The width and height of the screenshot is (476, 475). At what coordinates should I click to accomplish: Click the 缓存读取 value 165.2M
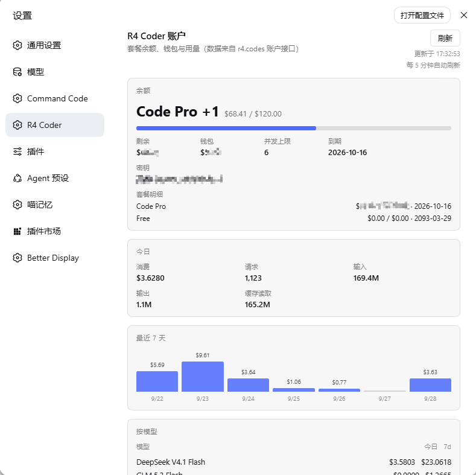coord(257,304)
